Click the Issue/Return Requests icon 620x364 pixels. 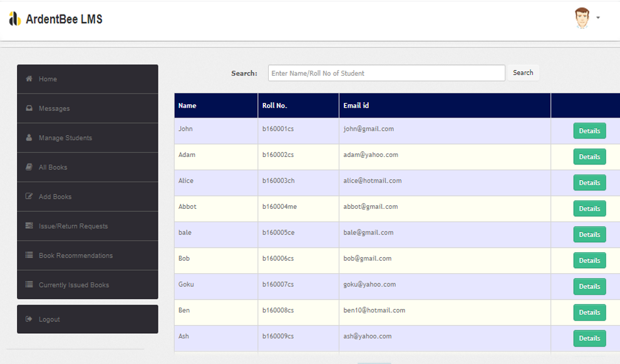coord(29,226)
